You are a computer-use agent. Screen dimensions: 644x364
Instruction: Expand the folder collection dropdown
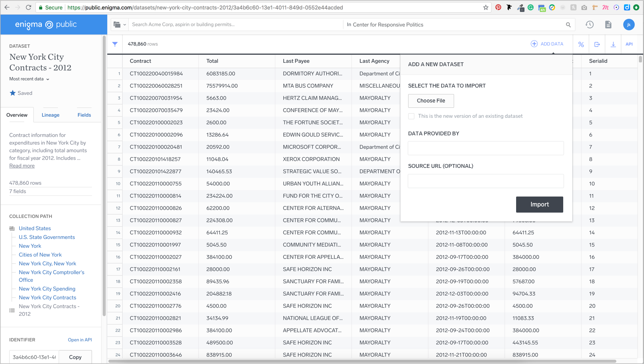pos(119,24)
